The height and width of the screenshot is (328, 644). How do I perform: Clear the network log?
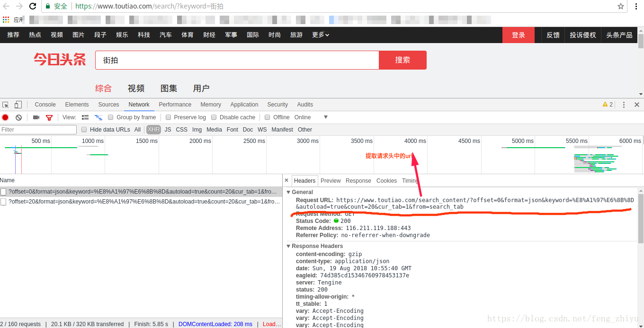click(x=18, y=117)
